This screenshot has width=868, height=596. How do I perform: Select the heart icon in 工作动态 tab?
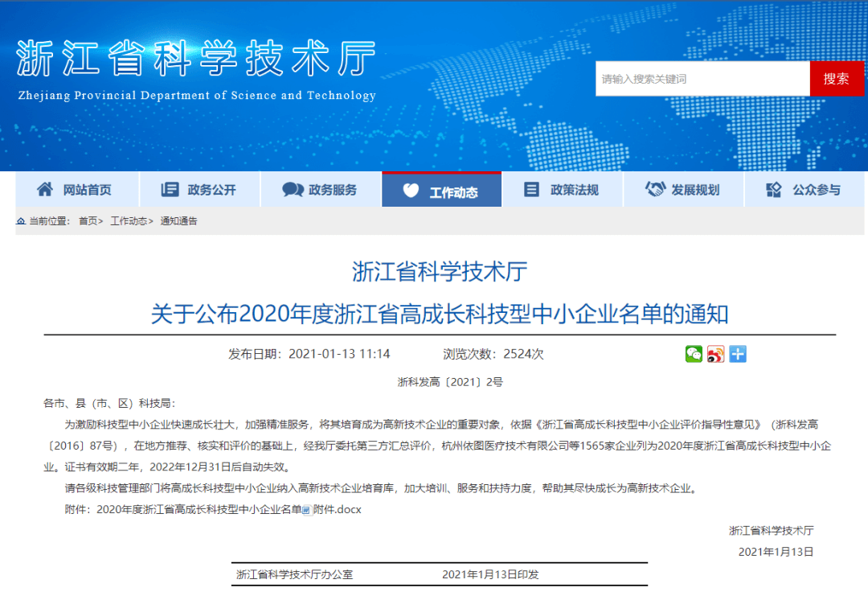coord(411,191)
